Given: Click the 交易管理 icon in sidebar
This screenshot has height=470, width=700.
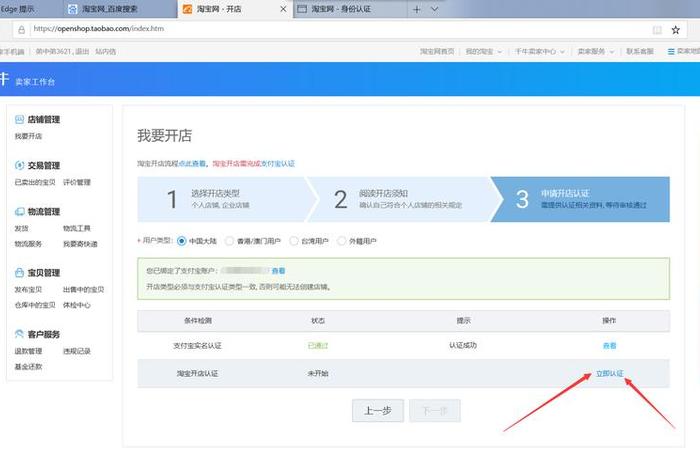Looking at the screenshot, I should pos(19,165).
